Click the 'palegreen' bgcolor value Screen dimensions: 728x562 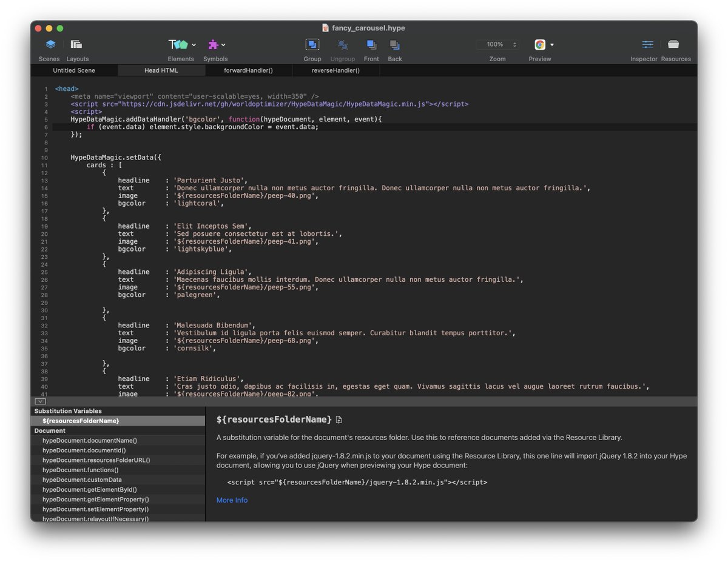point(194,295)
